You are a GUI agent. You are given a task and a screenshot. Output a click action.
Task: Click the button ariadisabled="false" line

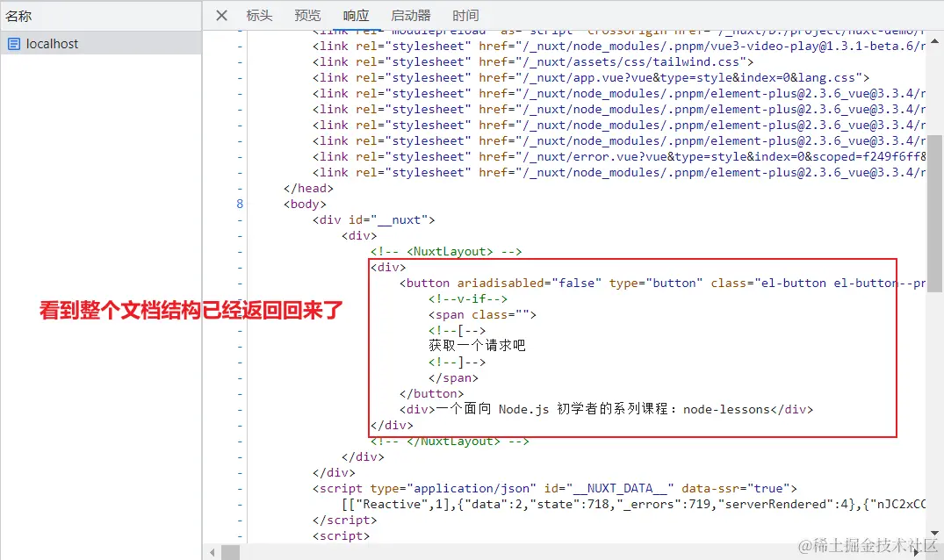[x=662, y=283]
